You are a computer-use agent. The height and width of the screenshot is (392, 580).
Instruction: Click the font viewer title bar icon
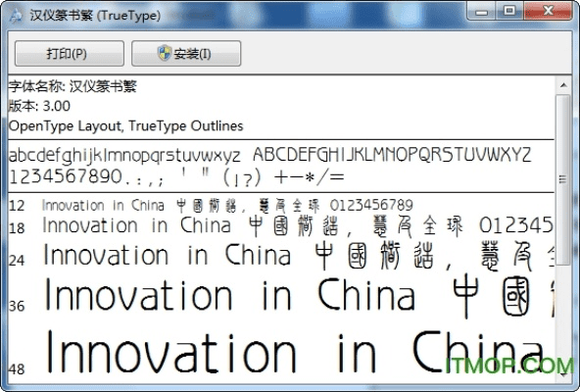(16, 15)
